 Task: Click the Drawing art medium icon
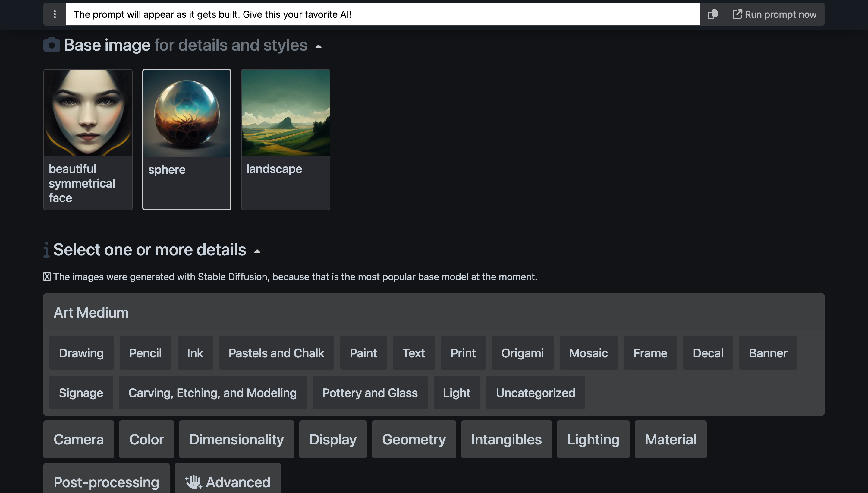click(81, 352)
